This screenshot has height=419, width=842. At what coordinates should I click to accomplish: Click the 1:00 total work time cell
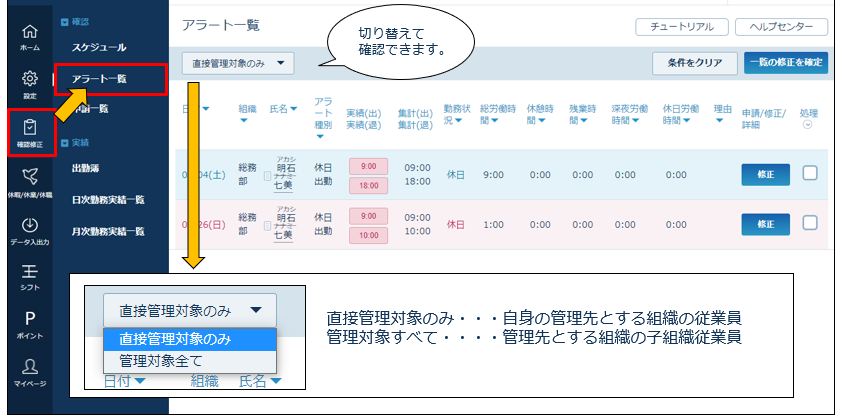pyautogui.click(x=493, y=225)
